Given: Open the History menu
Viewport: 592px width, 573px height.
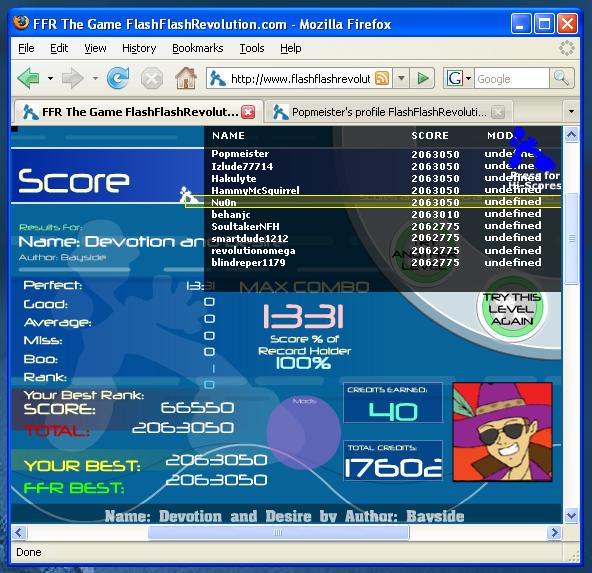Looking at the screenshot, I should (x=139, y=48).
